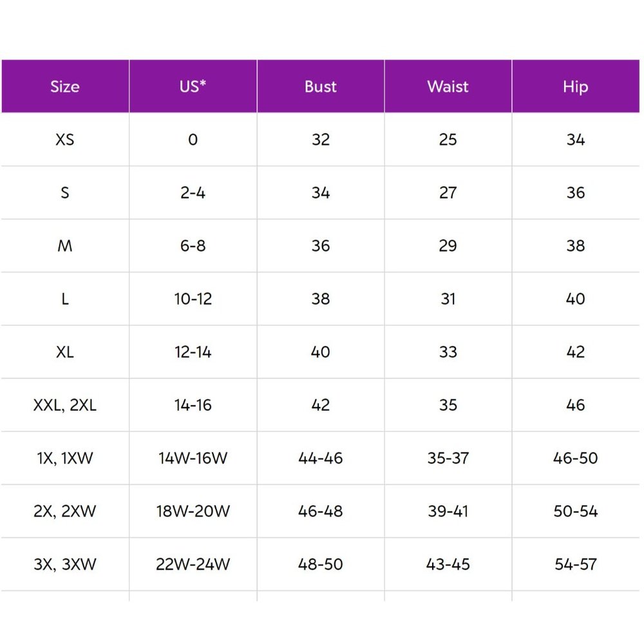Click US size 10-12 cell
The image size is (644, 644).
[193, 299]
